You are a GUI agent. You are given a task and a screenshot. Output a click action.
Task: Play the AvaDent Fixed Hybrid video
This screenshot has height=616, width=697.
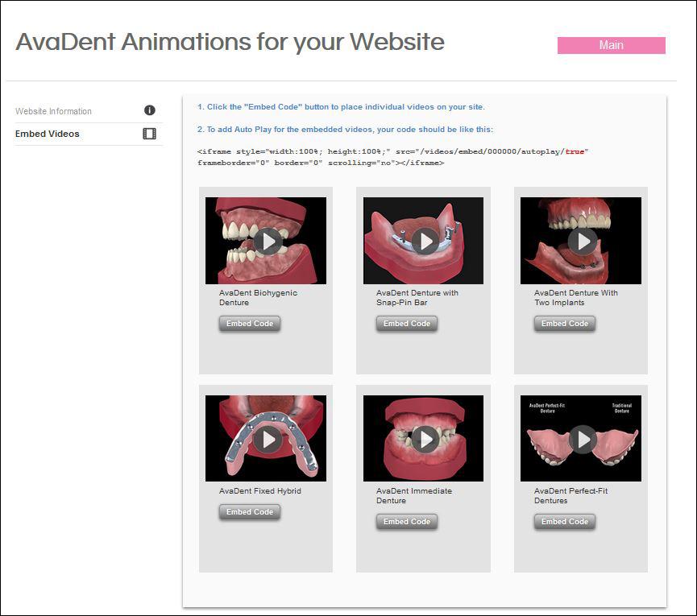268,439
